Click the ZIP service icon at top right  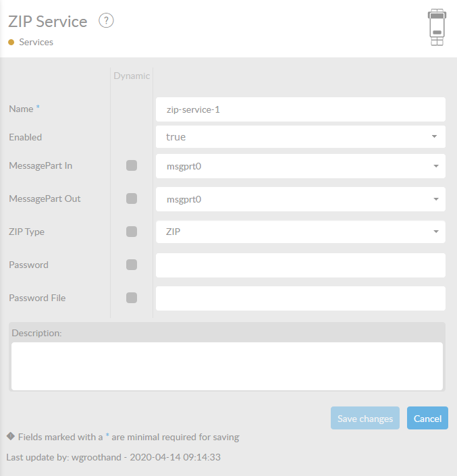coord(437,27)
